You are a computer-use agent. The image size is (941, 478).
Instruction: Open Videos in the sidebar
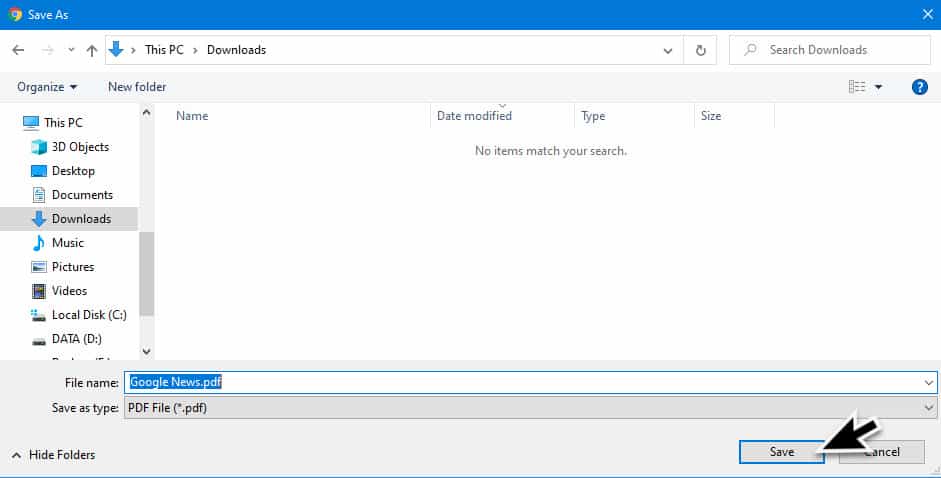point(69,291)
